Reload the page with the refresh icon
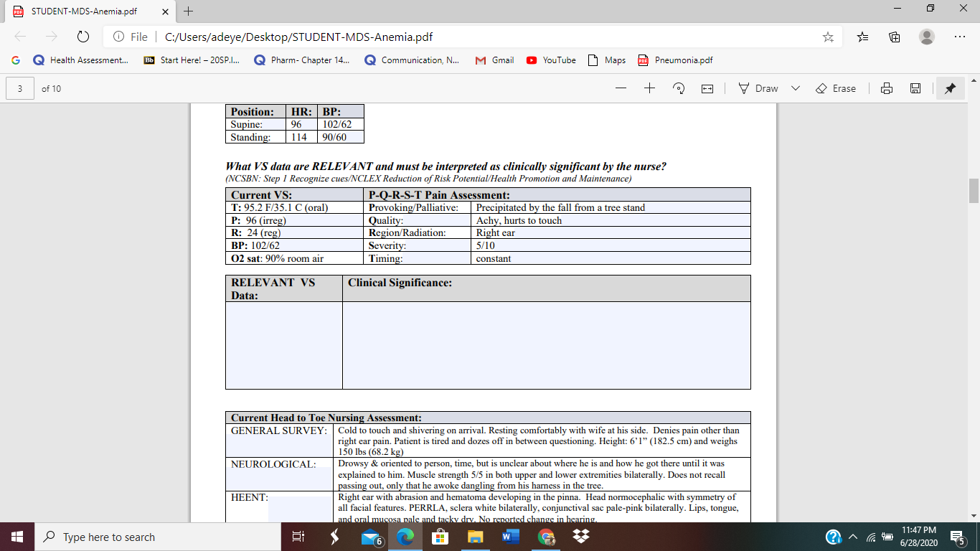Screen dimensions: 980x551 pyautogui.click(x=83, y=37)
